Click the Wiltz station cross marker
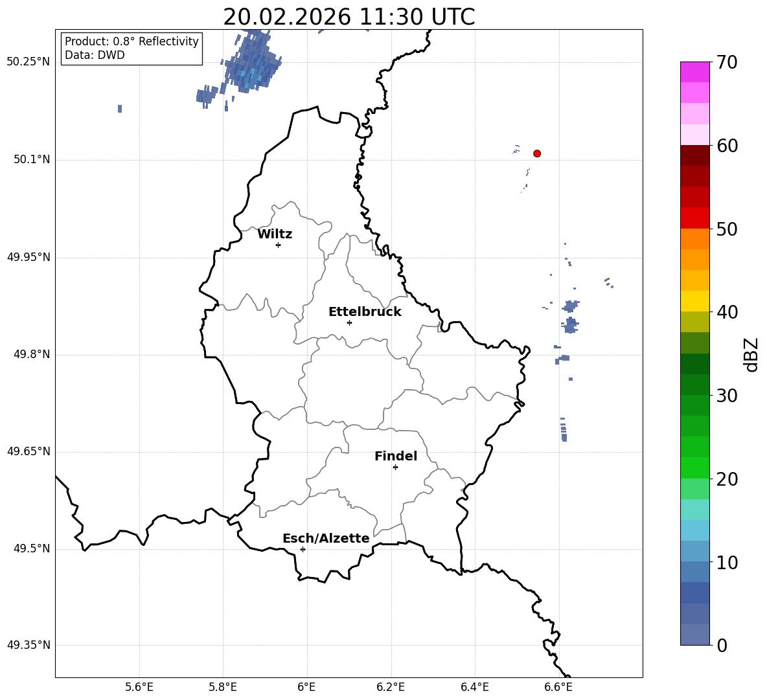 pos(278,245)
